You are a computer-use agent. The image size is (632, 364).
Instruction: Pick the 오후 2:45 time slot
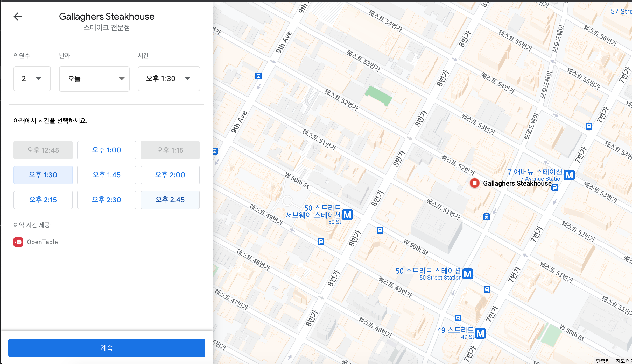pos(170,200)
